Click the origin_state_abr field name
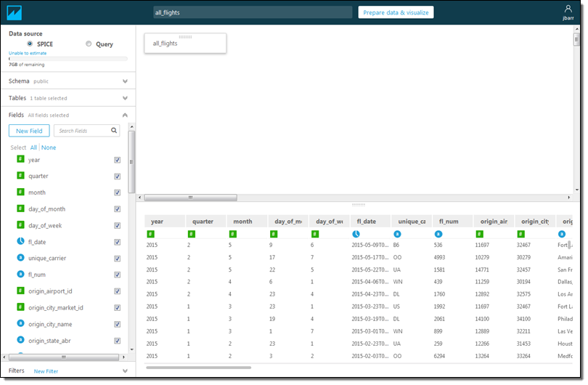Image resolution: width=588 pixels, height=385 pixels. [x=49, y=341]
